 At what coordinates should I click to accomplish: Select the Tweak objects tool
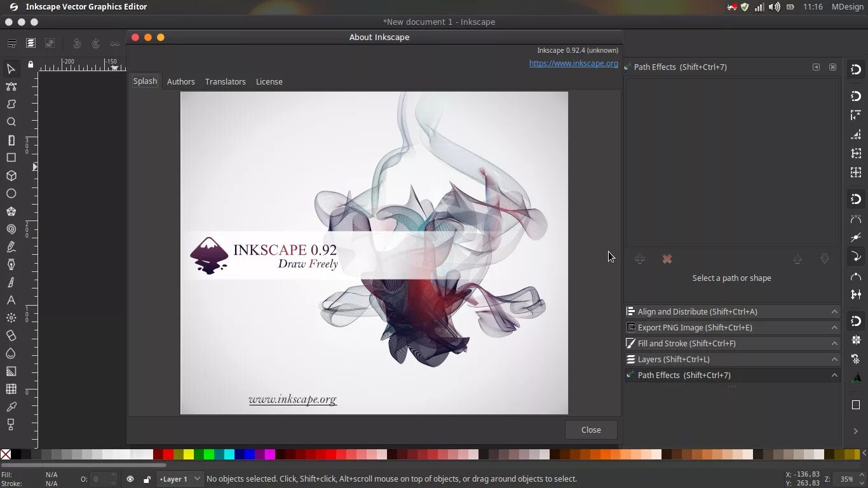tap(11, 104)
